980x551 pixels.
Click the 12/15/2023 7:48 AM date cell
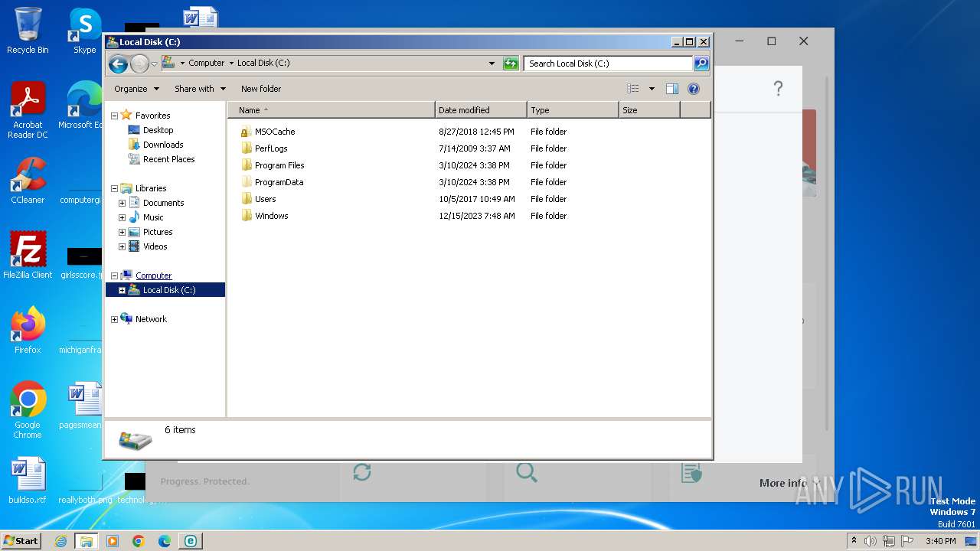477,216
